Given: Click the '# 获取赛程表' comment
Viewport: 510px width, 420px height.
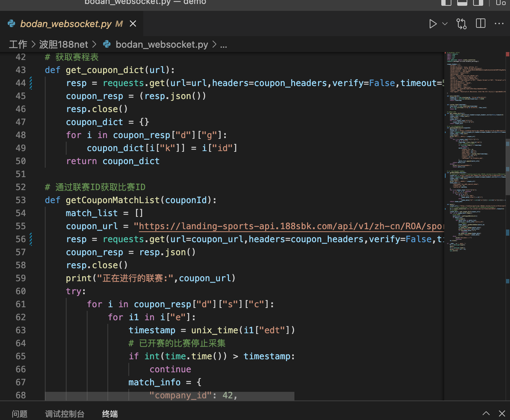Looking at the screenshot, I should tap(72, 57).
